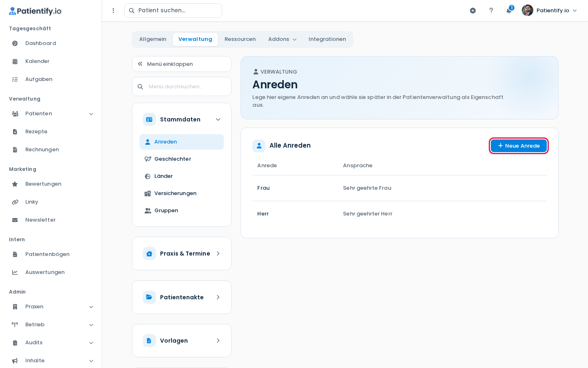Click the Aufgaben checklist icon
The image size is (588, 368).
[x=15, y=79]
